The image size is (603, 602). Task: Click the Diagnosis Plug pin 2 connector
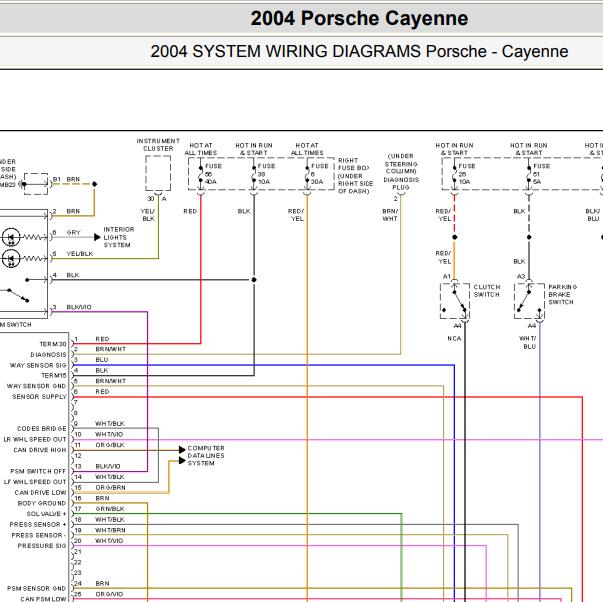coord(401,195)
